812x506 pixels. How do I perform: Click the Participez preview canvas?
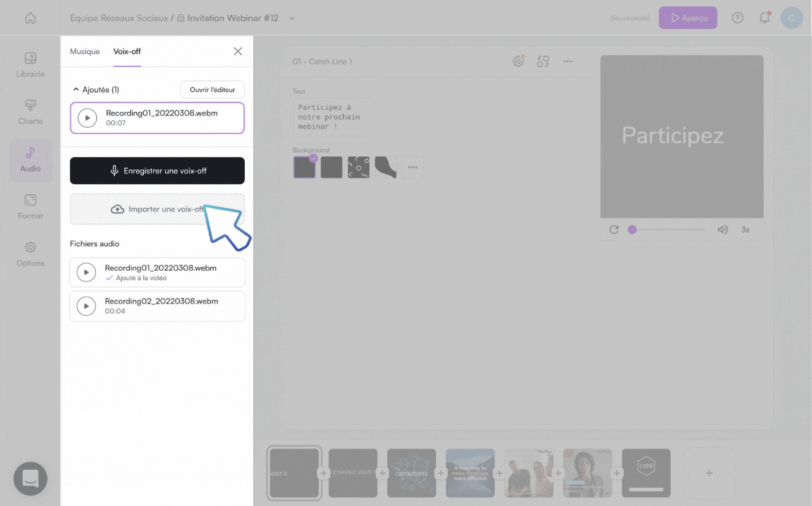[682, 137]
